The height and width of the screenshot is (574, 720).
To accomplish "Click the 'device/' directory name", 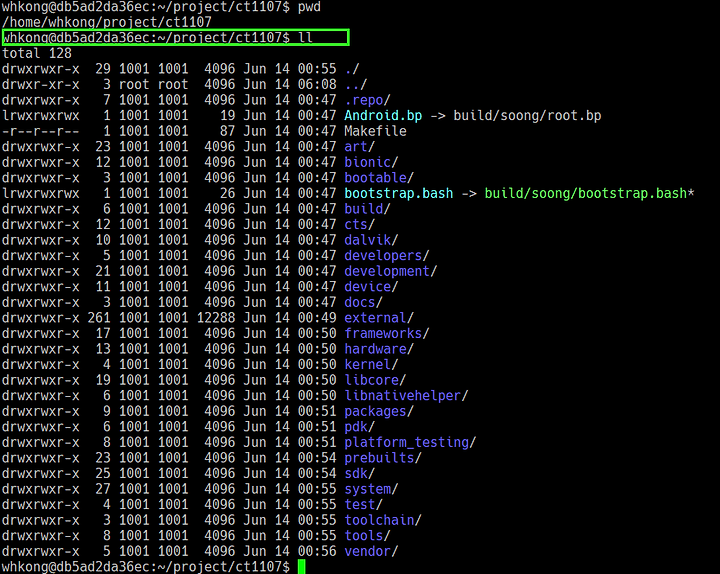I will pos(371,287).
